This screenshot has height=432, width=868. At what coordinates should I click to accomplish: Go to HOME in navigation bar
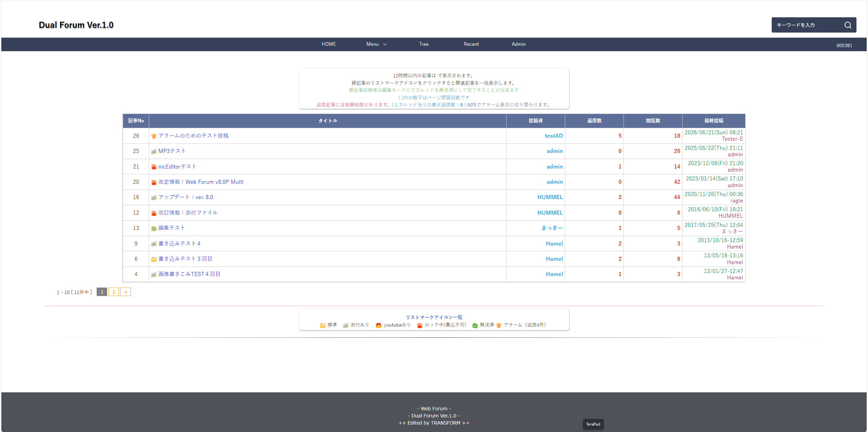click(329, 44)
